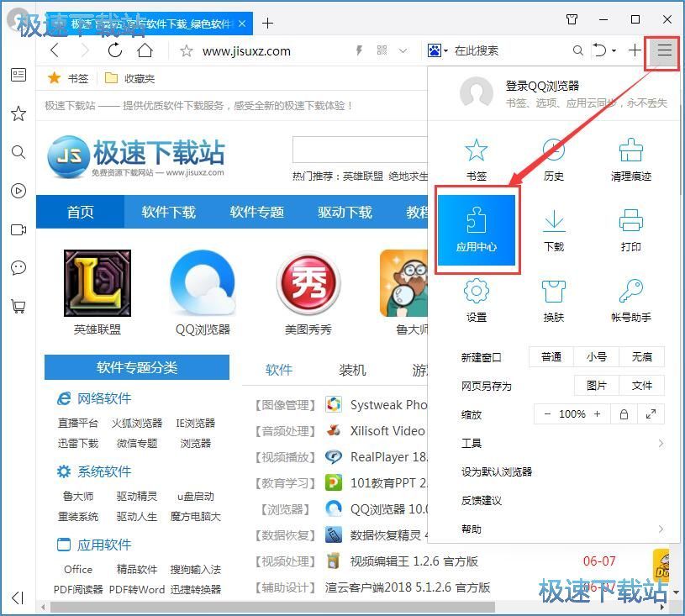Close the current 极速下载站 tab
Image resolution: width=685 pixels, height=616 pixels.
coord(242,24)
